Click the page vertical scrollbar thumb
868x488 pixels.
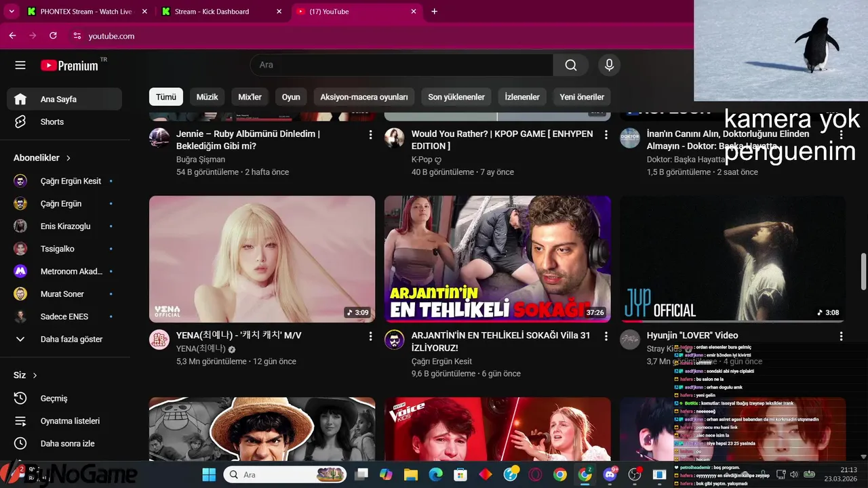point(863,271)
